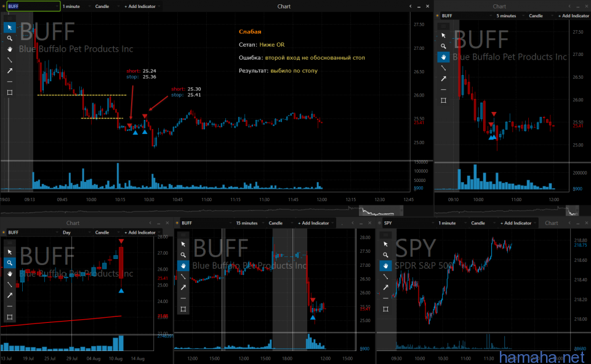Select the horizontal line tool in the BUFF Day chart
Viewport: 591px width, 364px height.
point(9,306)
